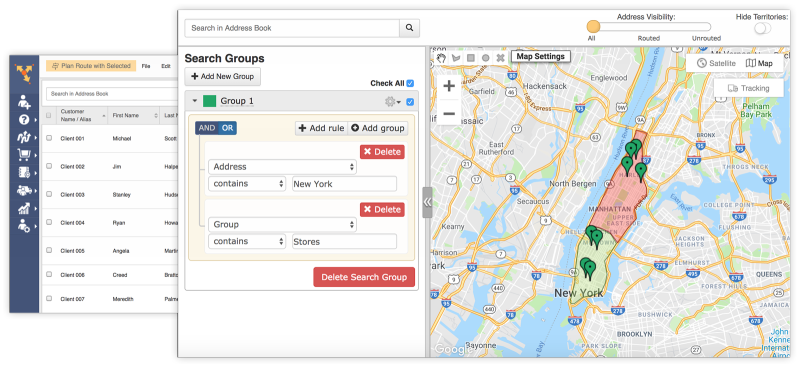Open the Group 1 gear dropdown
Screen dimensions: 800x370
point(392,102)
